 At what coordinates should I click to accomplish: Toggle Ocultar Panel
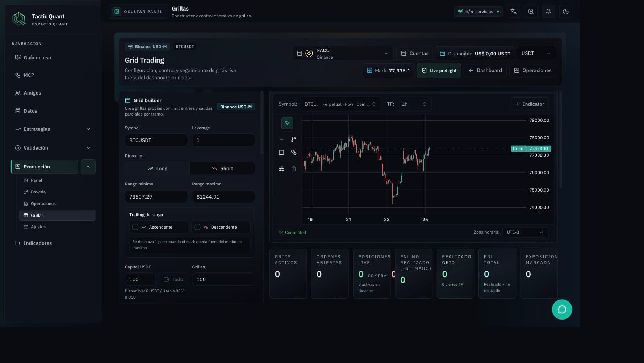[x=138, y=12]
